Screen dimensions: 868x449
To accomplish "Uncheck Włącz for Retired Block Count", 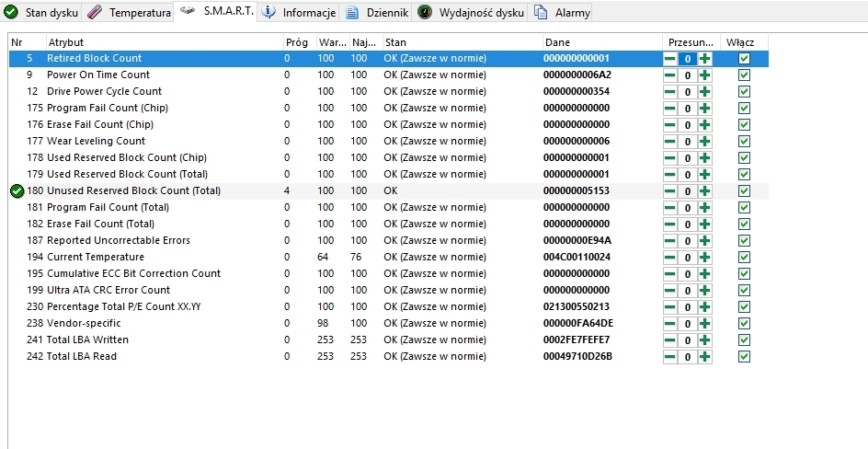I will pos(744,58).
